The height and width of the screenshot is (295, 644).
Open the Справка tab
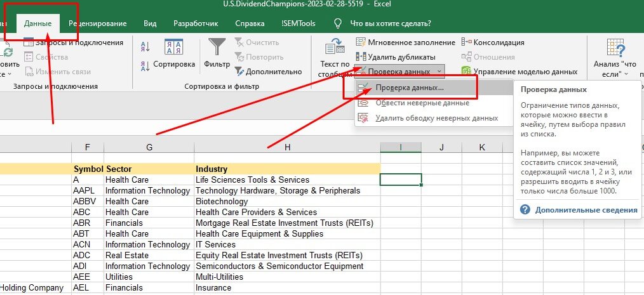click(250, 23)
